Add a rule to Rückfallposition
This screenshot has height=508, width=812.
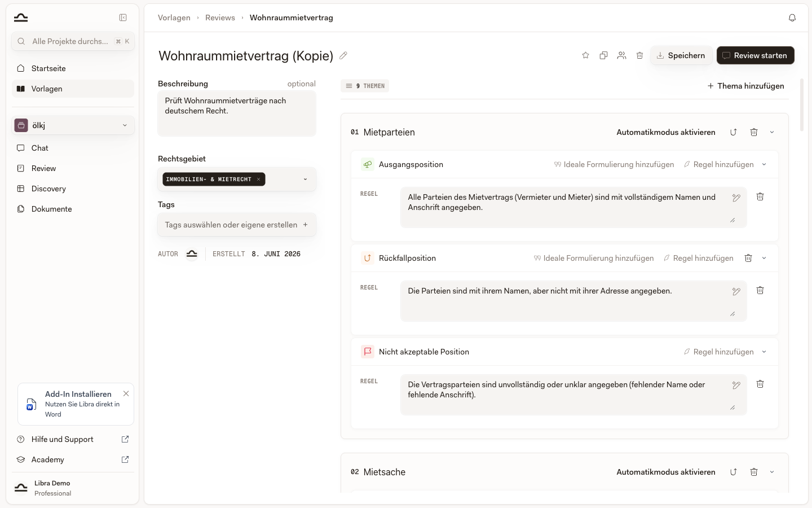pyautogui.click(x=698, y=258)
